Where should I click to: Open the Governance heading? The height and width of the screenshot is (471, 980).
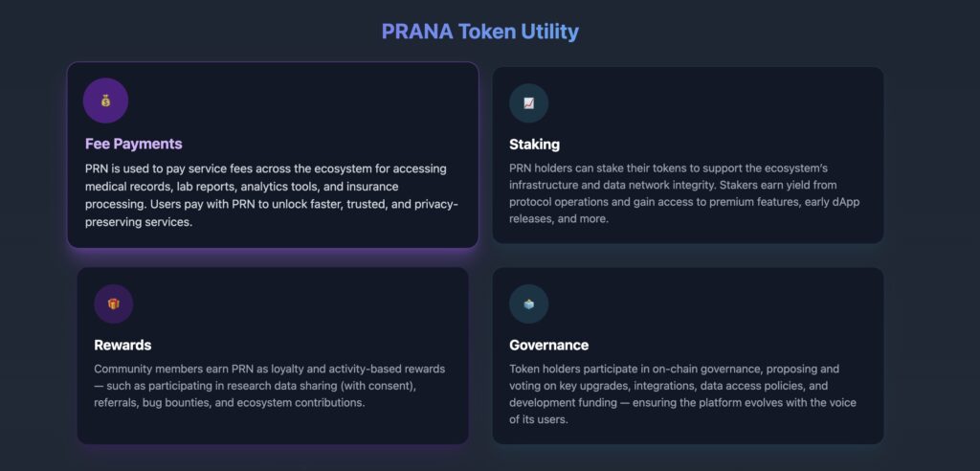tap(548, 345)
